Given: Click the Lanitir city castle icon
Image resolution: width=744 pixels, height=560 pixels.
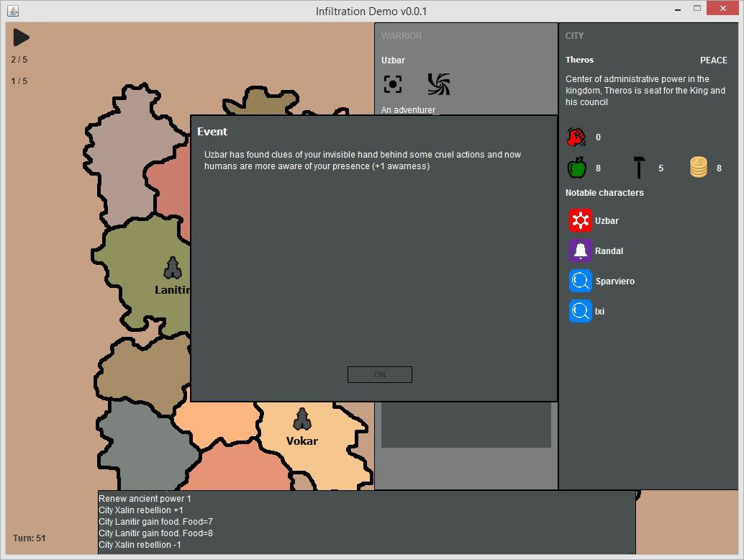Looking at the screenshot, I should coord(173,268).
